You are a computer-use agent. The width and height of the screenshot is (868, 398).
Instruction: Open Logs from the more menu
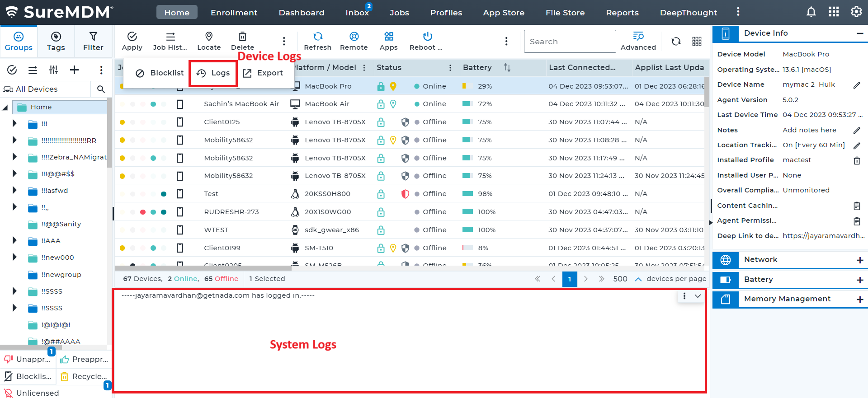(x=213, y=73)
